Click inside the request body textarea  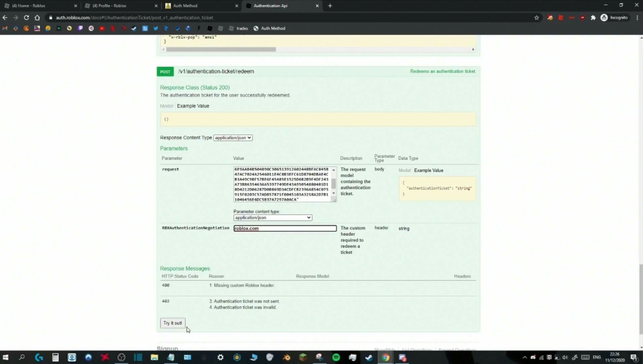click(282, 184)
